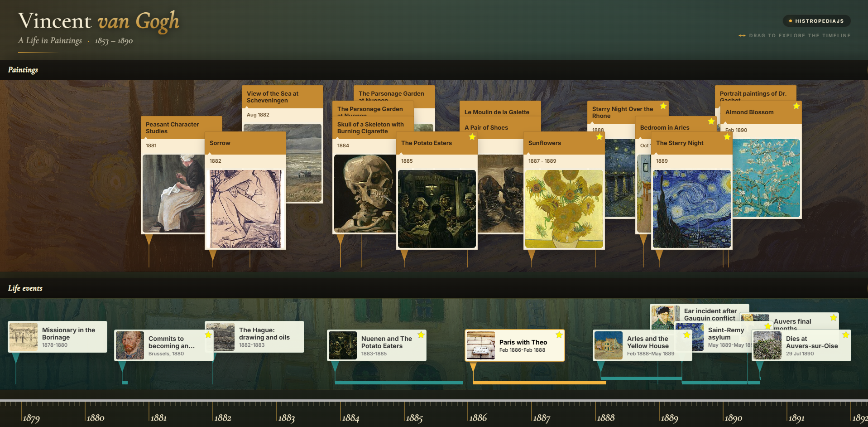
Task: Open the Arles and the Yellow House event
Action: click(643, 345)
